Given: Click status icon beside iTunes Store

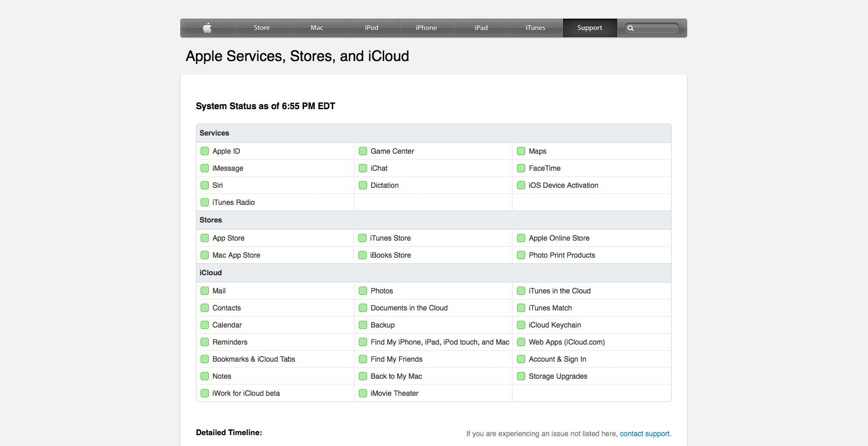Looking at the screenshot, I should pyautogui.click(x=363, y=238).
